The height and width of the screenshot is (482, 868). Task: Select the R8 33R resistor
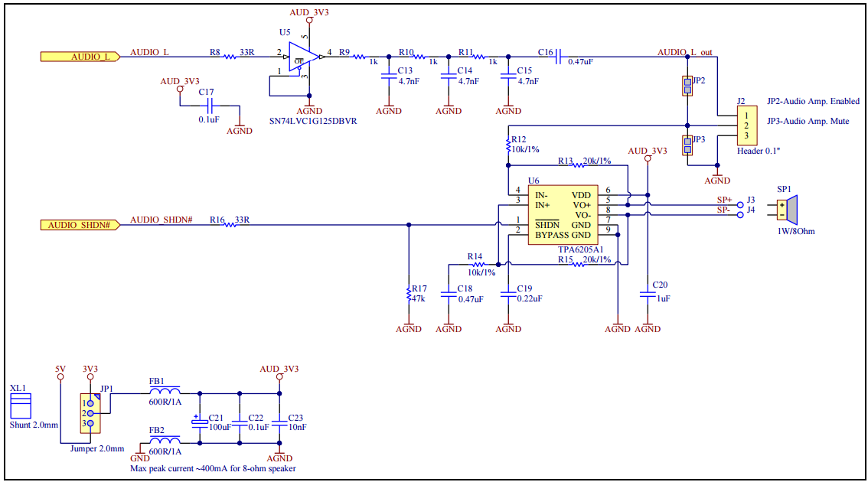coord(227,57)
